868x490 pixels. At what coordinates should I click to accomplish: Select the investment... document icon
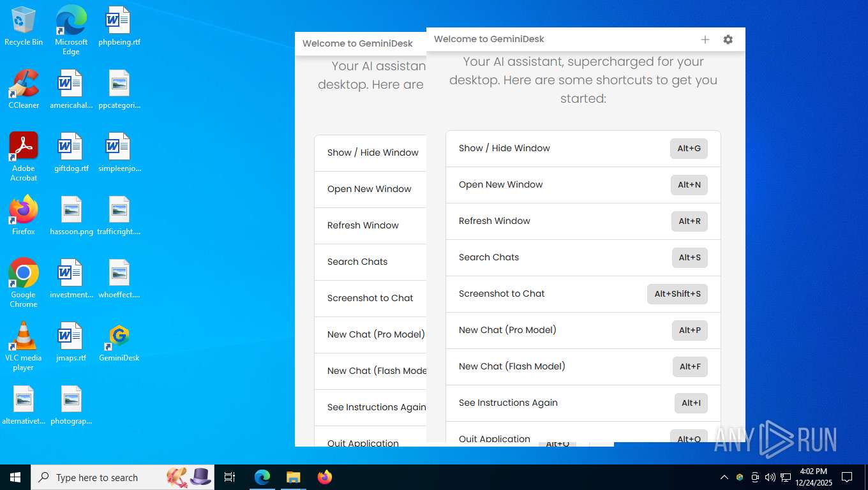pyautogui.click(x=71, y=279)
